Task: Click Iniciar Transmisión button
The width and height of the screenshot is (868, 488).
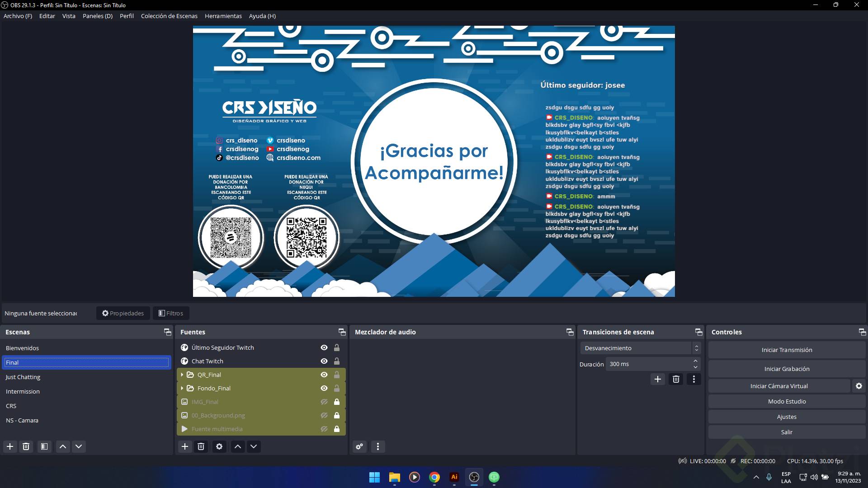Action: click(787, 350)
